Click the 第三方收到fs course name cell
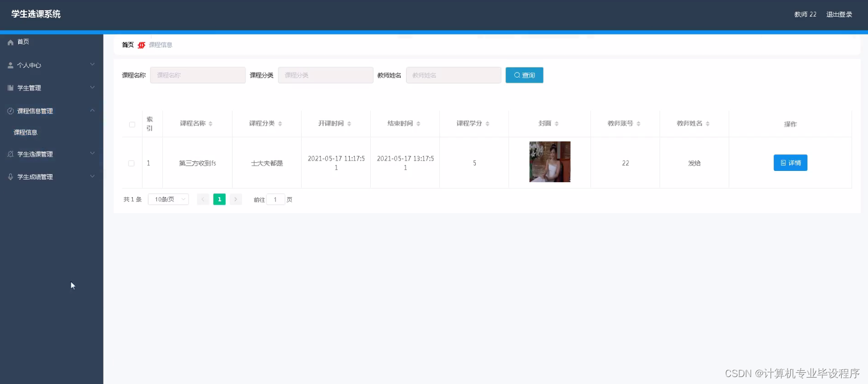868x384 pixels. (197, 163)
